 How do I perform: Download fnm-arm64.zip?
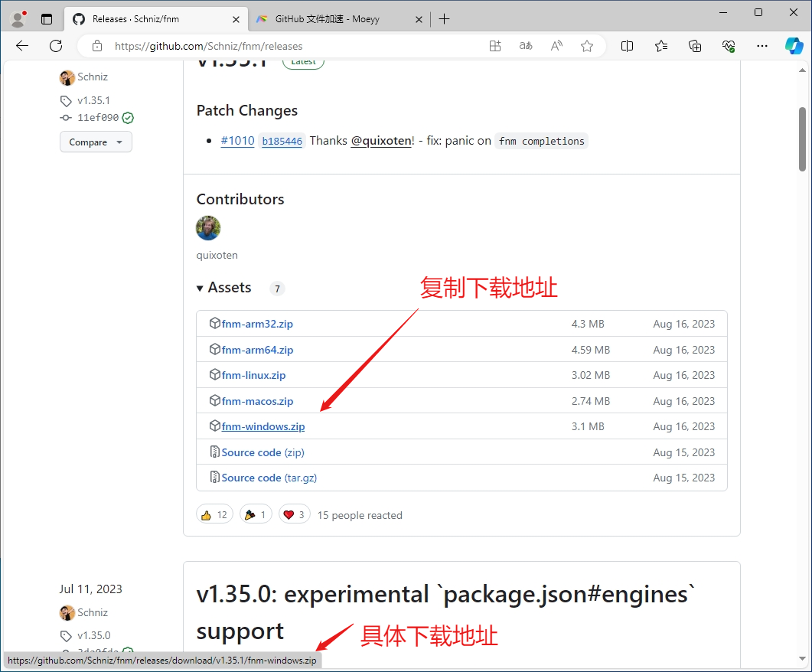tap(257, 350)
